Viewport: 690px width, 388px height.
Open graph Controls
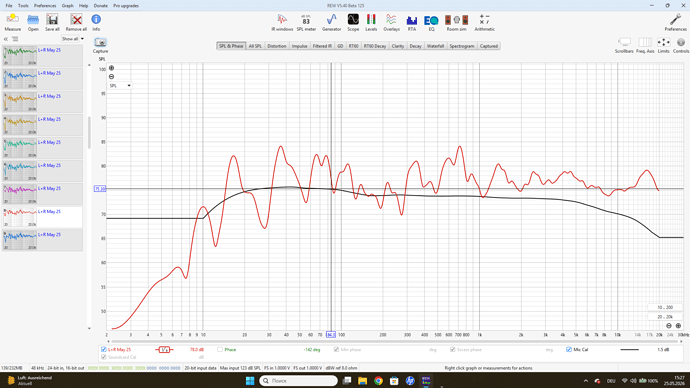tap(681, 45)
